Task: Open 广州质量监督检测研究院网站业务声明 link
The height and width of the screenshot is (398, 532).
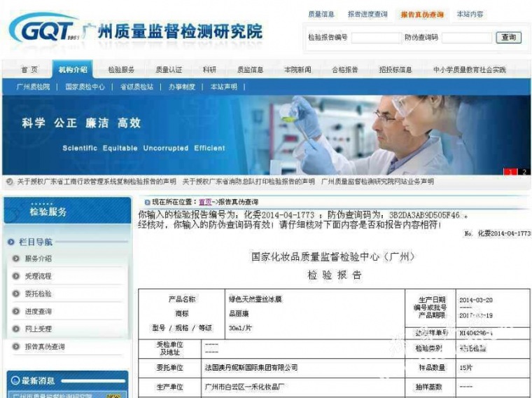Action: [377, 181]
